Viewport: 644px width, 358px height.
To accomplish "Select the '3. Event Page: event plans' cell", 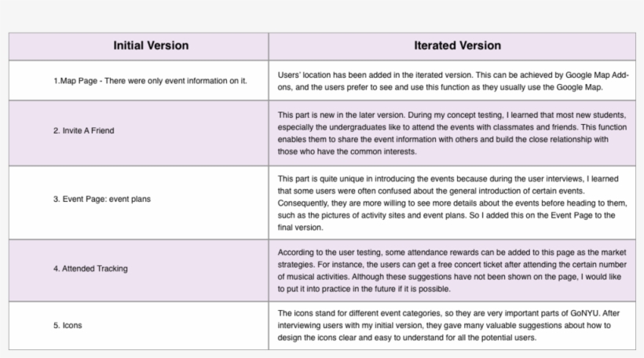I will 102,199.
